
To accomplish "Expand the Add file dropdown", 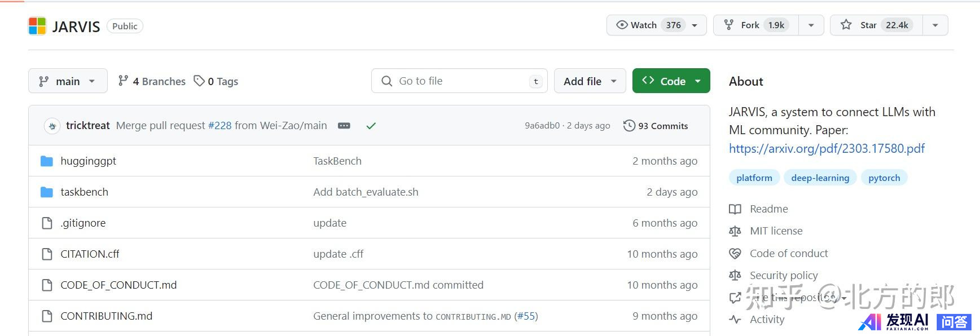I will pyautogui.click(x=590, y=81).
